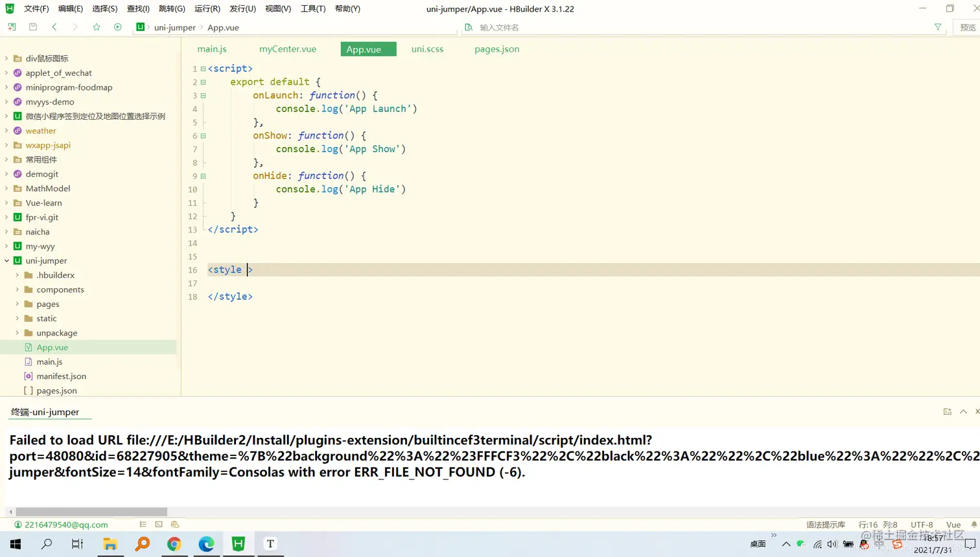Expand the applet_of_wechat project
Image resolution: width=980 pixels, height=557 pixels.
(6, 73)
